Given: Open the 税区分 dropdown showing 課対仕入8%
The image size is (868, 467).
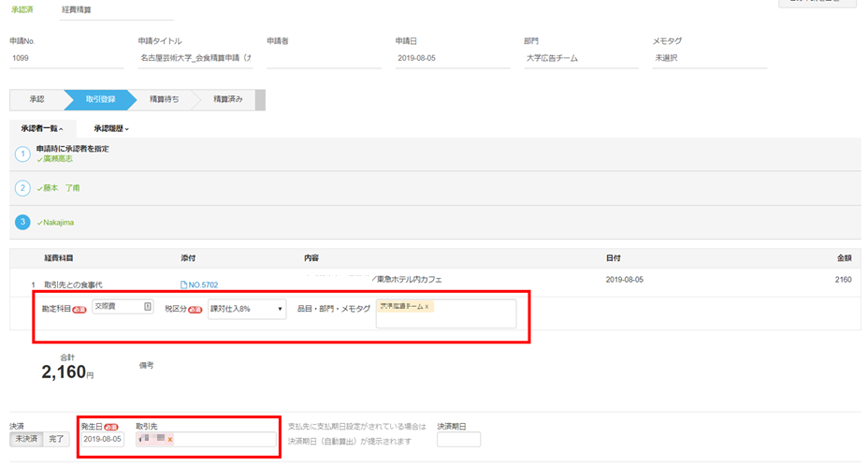Looking at the screenshot, I should [x=247, y=309].
